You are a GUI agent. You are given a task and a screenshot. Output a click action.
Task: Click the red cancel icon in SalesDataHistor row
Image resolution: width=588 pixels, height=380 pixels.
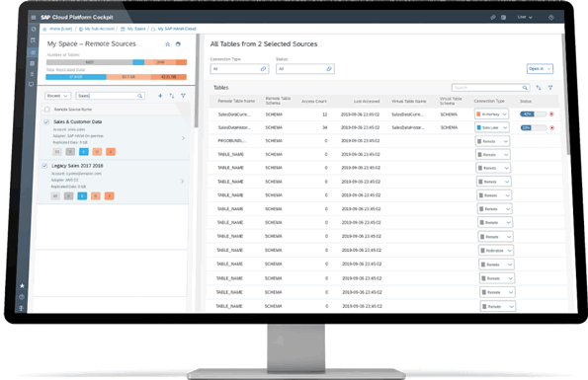(552, 127)
